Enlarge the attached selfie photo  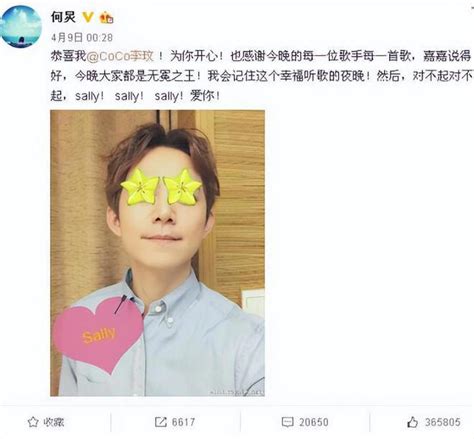pyautogui.click(x=157, y=253)
